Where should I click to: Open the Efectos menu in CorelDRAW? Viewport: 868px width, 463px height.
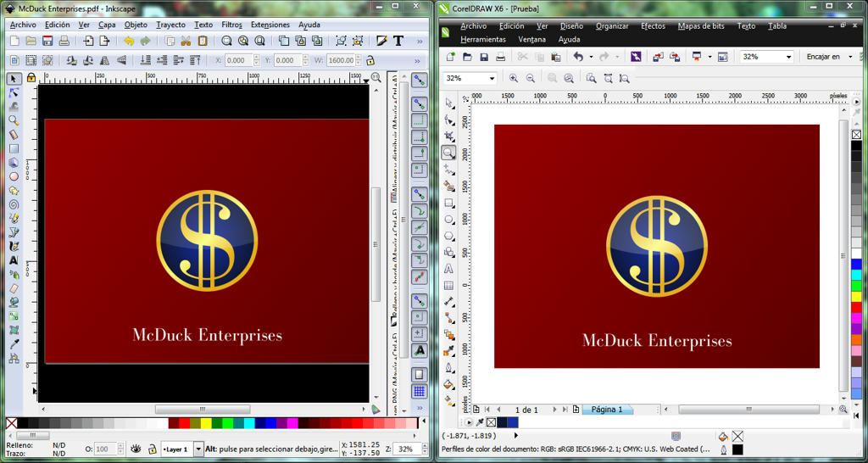pos(654,26)
